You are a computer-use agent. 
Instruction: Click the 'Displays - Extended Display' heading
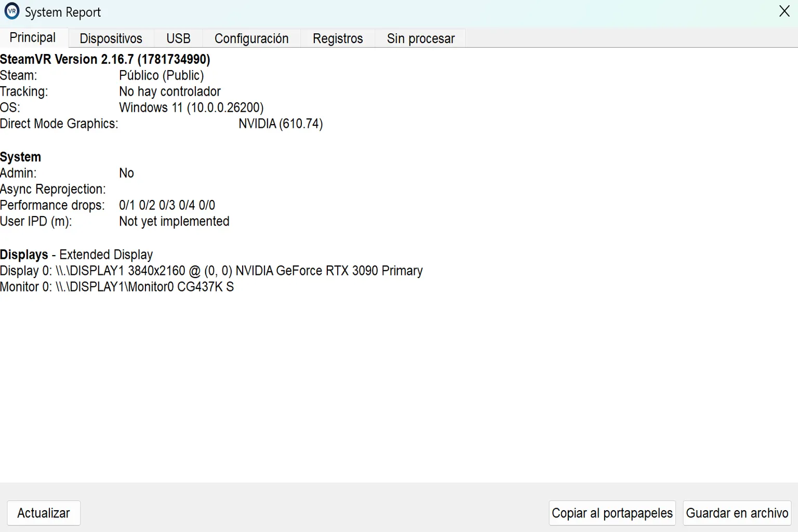click(x=76, y=255)
